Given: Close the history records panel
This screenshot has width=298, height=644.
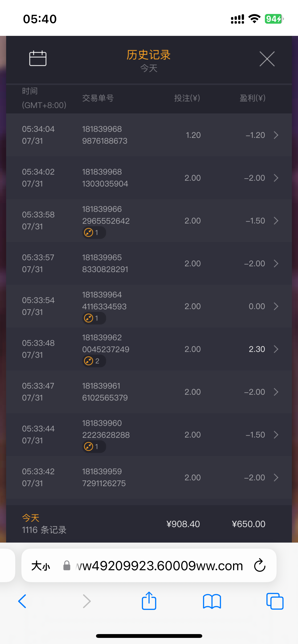Looking at the screenshot, I should [267, 59].
